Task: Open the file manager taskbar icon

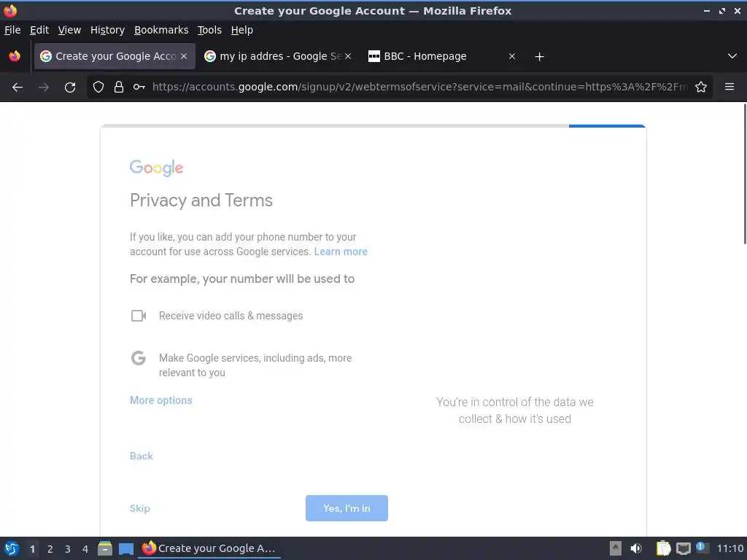Action: tap(105, 548)
